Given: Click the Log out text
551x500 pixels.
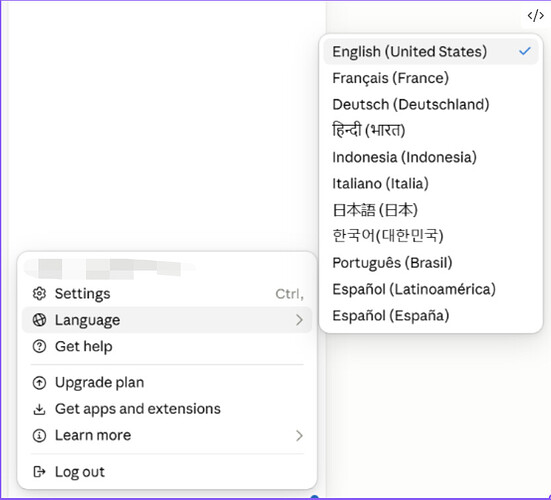Looking at the screenshot, I should 80,472.
